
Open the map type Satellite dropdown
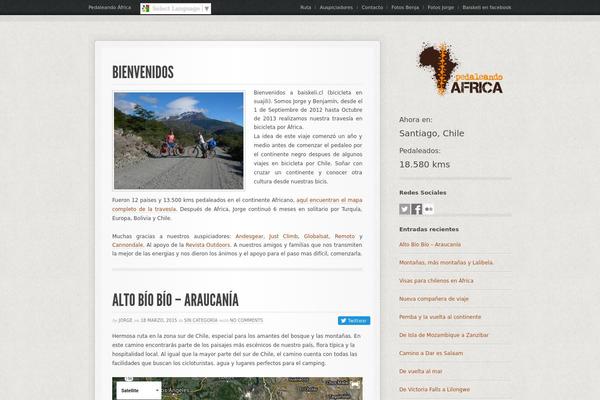pos(139,390)
